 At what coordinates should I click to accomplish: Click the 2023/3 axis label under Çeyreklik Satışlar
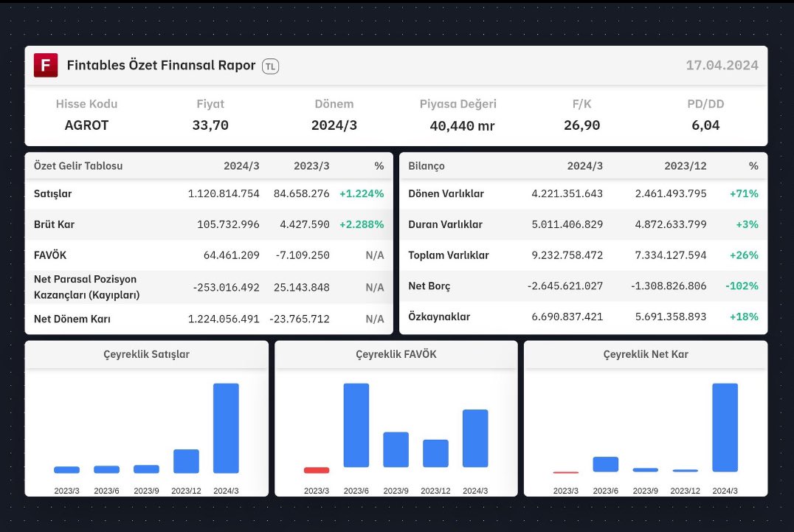point(67,491)
